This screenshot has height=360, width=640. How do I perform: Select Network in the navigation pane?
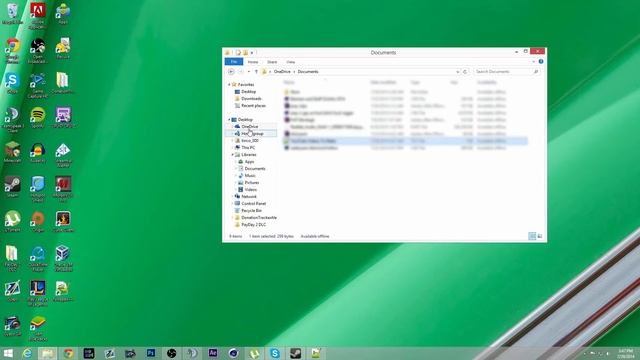pyautogui.click(x=246, y=196)
